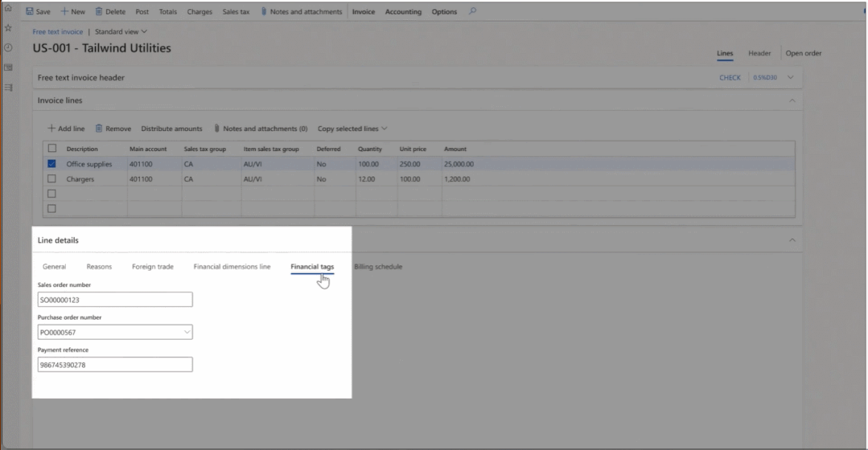
Task: Click the 25,000.00 amount cell
Action: (x=459, y=164)
